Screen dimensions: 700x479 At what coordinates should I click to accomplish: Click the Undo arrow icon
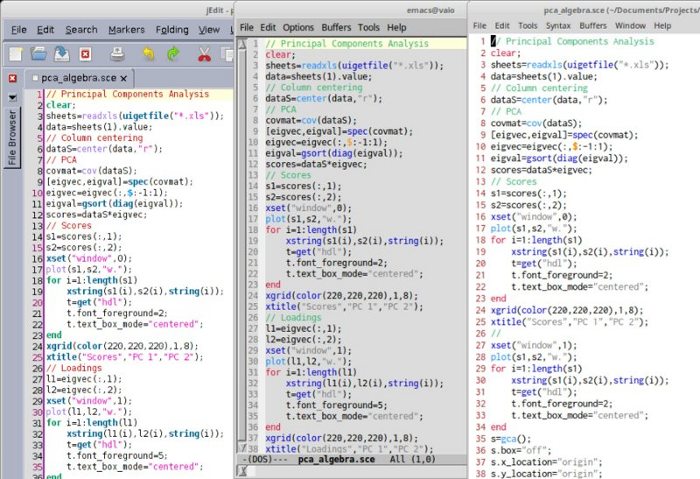click(149, 53)
